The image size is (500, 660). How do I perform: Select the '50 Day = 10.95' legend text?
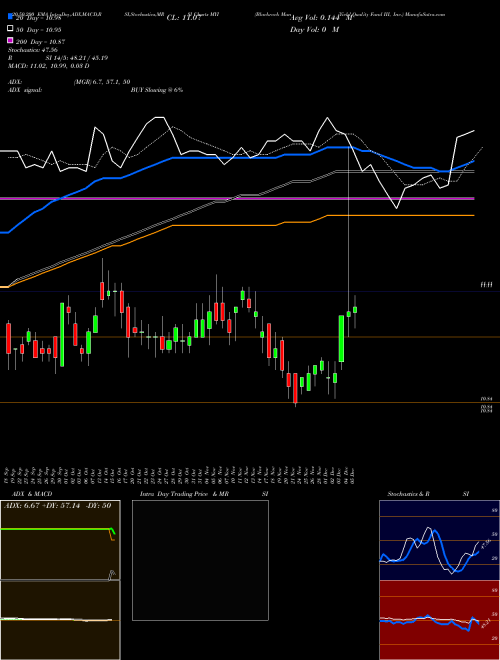pyautogui.click(x=38, y=30)
